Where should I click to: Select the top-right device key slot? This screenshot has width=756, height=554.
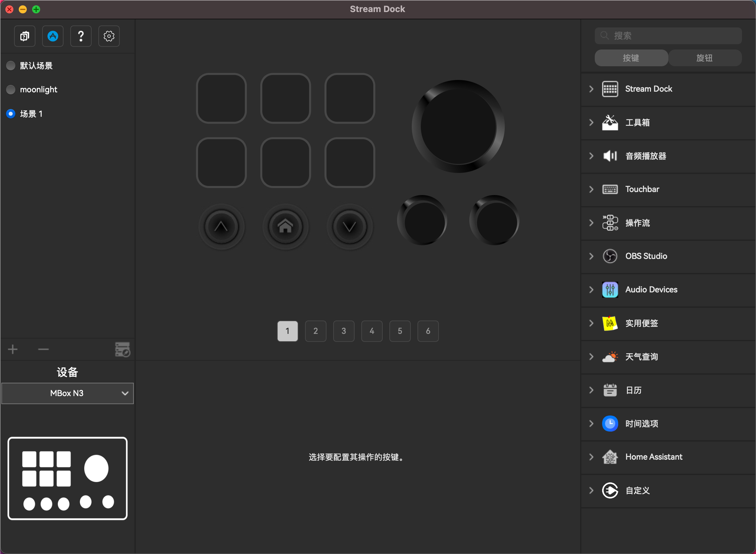click(350, 98)
